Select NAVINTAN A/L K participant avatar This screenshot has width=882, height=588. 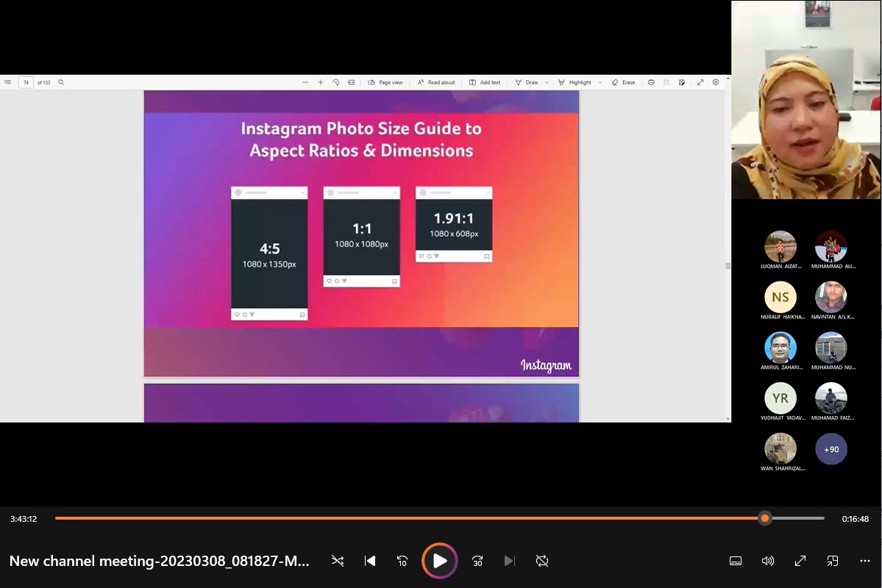pos(831,297)
